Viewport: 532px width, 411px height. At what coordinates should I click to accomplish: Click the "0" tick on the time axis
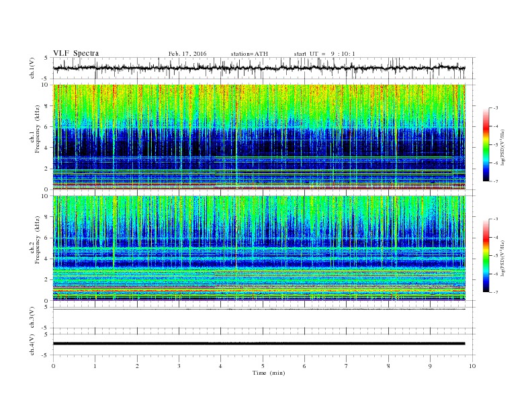tap(53, 366)
